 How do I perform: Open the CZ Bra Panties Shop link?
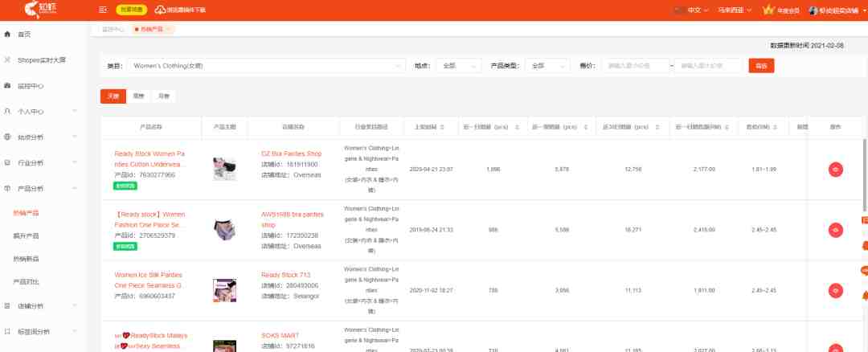291,153
